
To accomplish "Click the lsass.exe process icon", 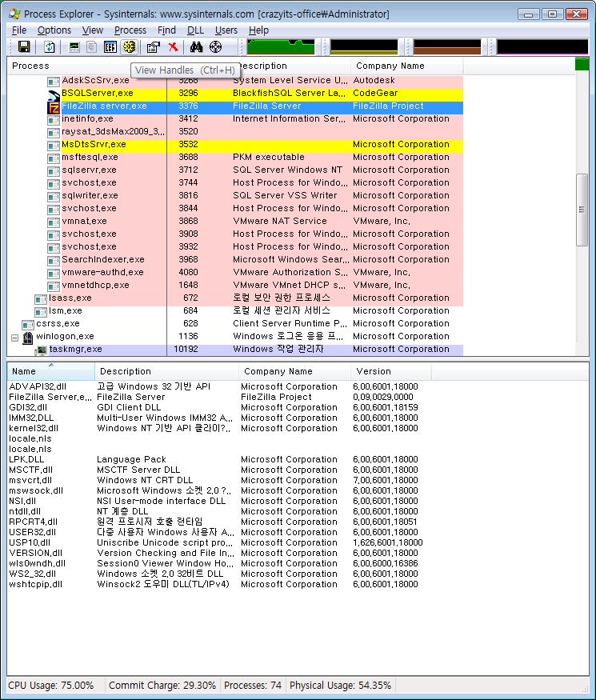I will (x=41, y=299).
